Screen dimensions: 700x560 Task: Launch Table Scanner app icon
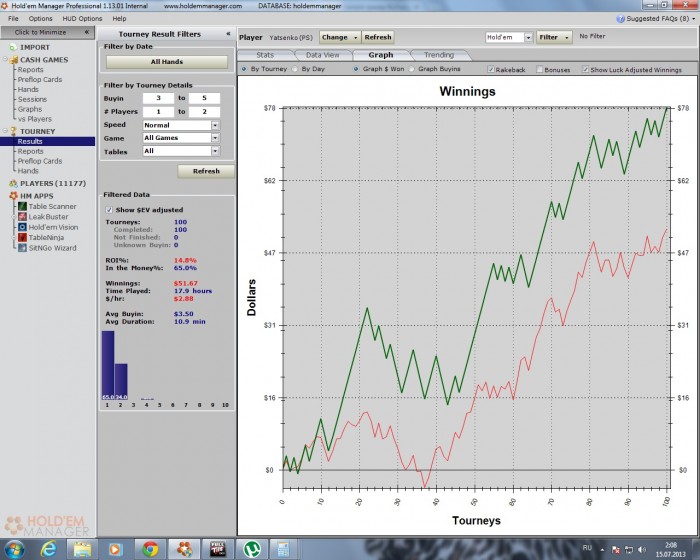(x=22, y=206)
